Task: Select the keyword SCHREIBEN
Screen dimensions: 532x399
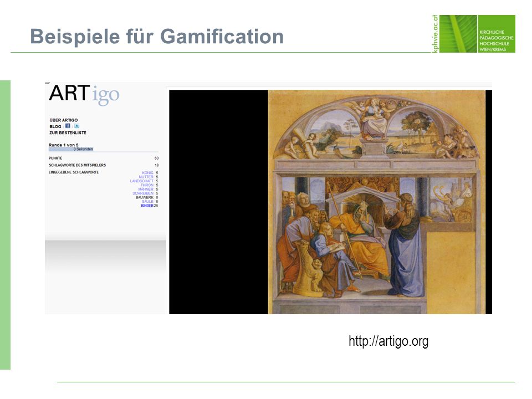Action: [143, 193]
